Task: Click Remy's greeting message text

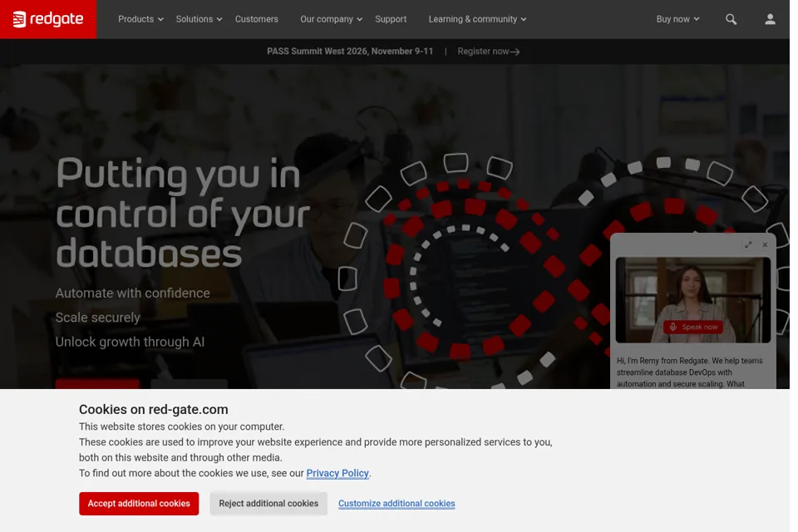Action: click(x=690, y=372)
